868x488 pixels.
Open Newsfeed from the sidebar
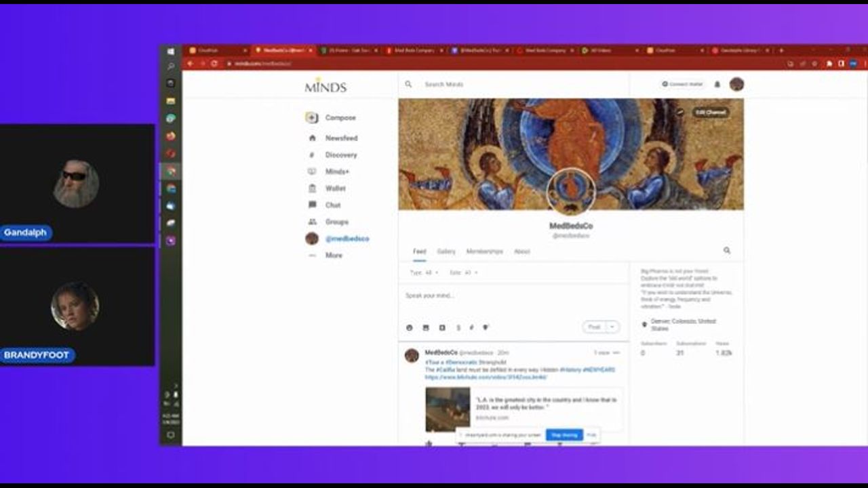coord(340,138)
